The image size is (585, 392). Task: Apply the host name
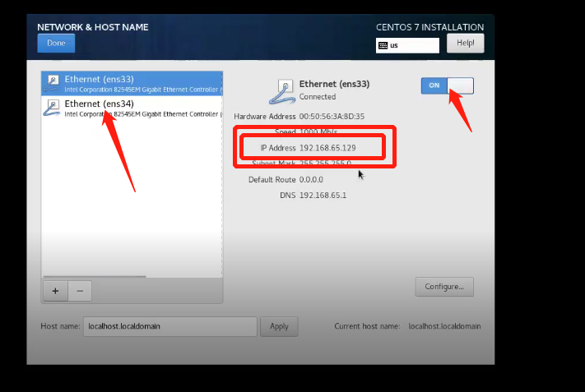279,326
